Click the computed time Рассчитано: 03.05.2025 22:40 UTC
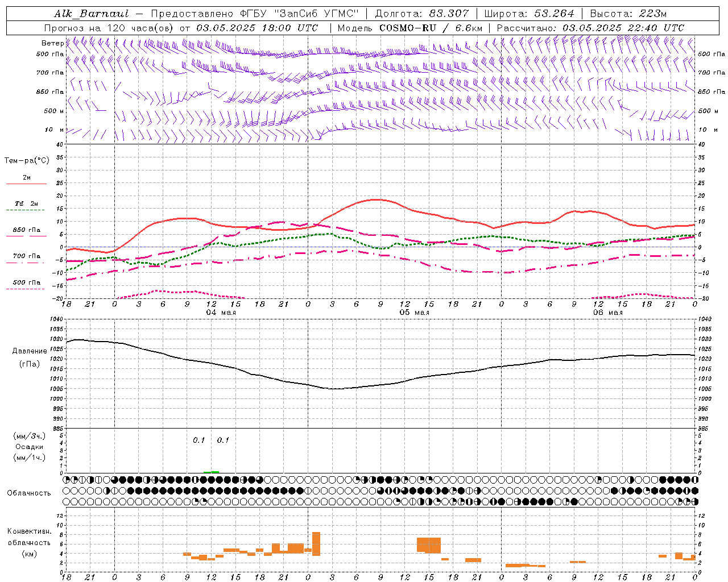This screenshot has height=582, width=728. click(590, 28)
